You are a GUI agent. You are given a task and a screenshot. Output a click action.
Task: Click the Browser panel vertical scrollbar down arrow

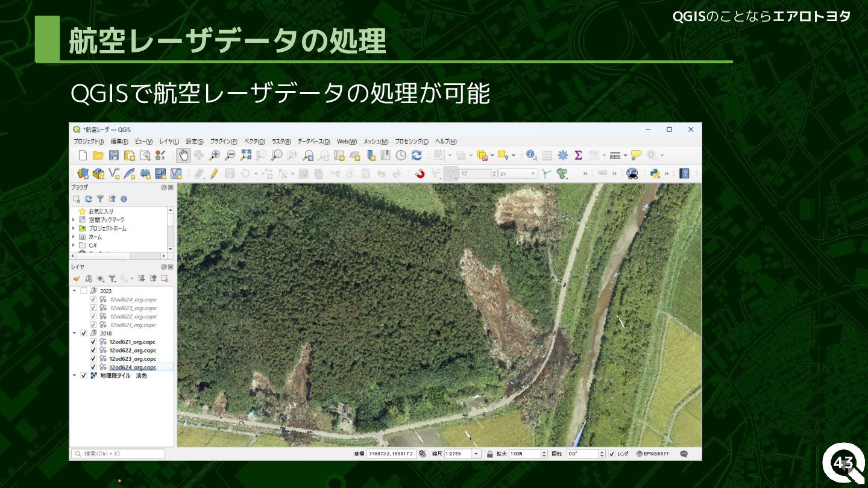click(171, 249)
